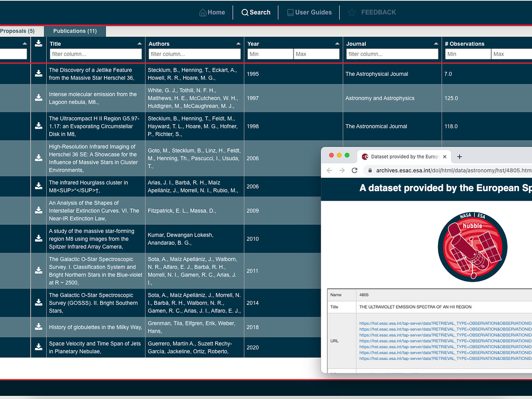Click the Observations Min filter field
This screenshot has width=532, height=399.
[x=468, y=54]
